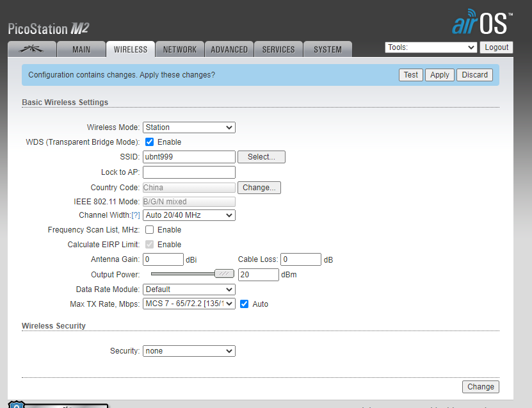The height and width of the screenshot is (408, 532).
Task: Open the Tools dropdown
Action: 431,47
